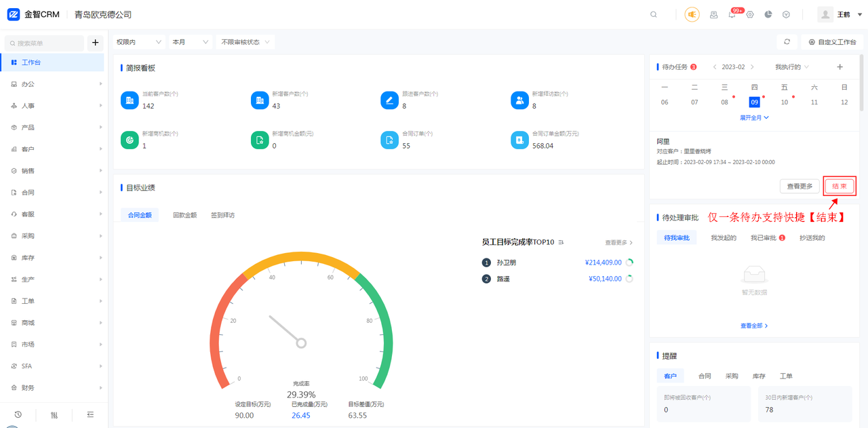Expand the 销售 sidebar menu

(x=54, y=171)
